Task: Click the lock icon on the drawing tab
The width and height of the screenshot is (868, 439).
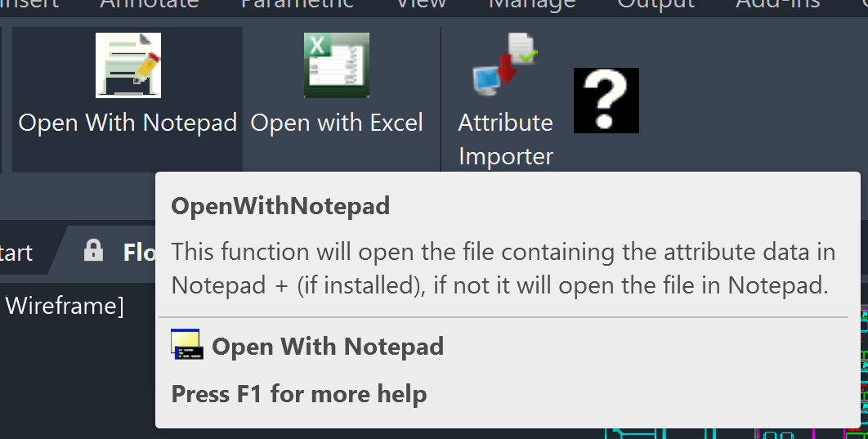Action: [93, 250]
